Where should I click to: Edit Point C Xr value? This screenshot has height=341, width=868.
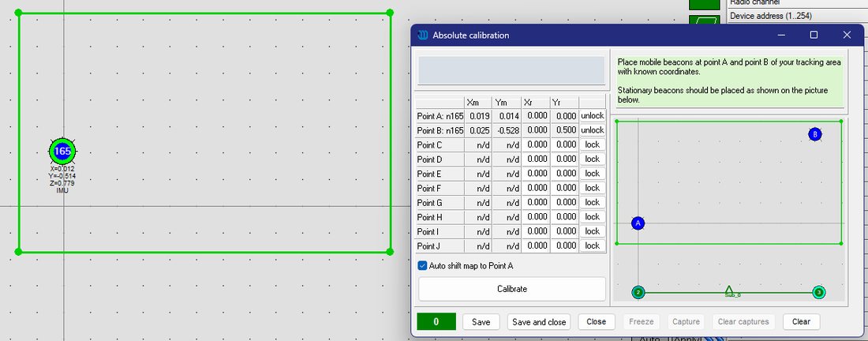pos(536,144)
